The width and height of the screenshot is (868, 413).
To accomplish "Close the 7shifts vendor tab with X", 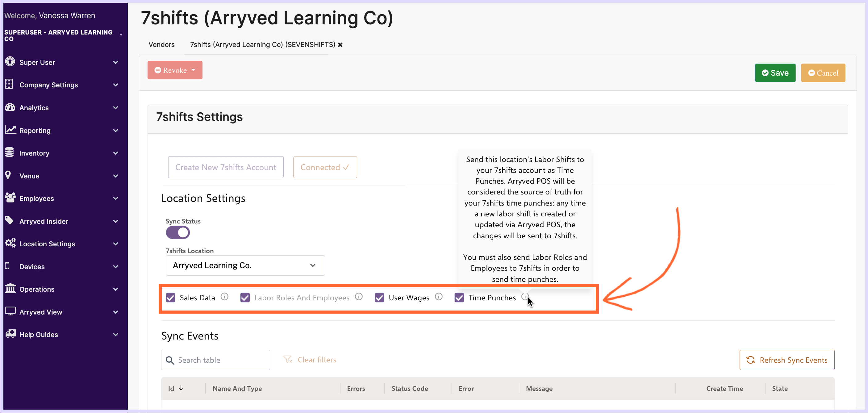I will tap(340, 45).
